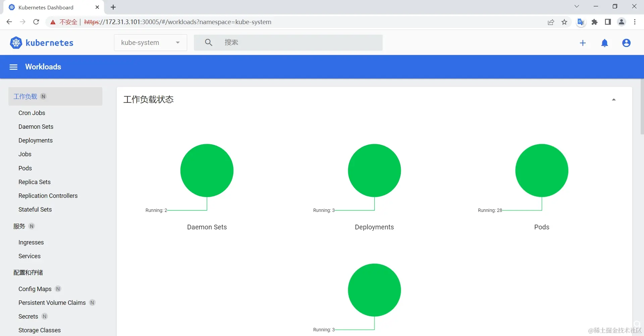Open Services in the sidebar
The image size is (644, 336).
click(30, 256)
